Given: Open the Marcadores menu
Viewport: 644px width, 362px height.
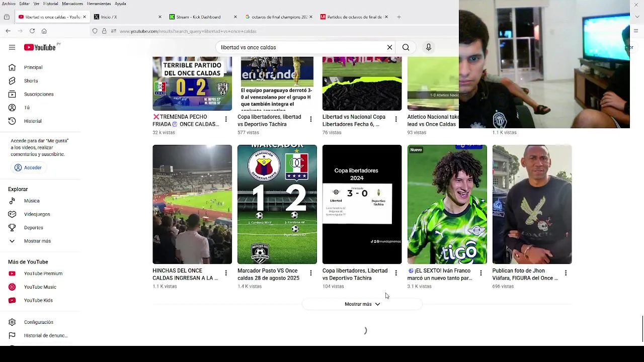Looking at the screenshot, I should 72,4.
